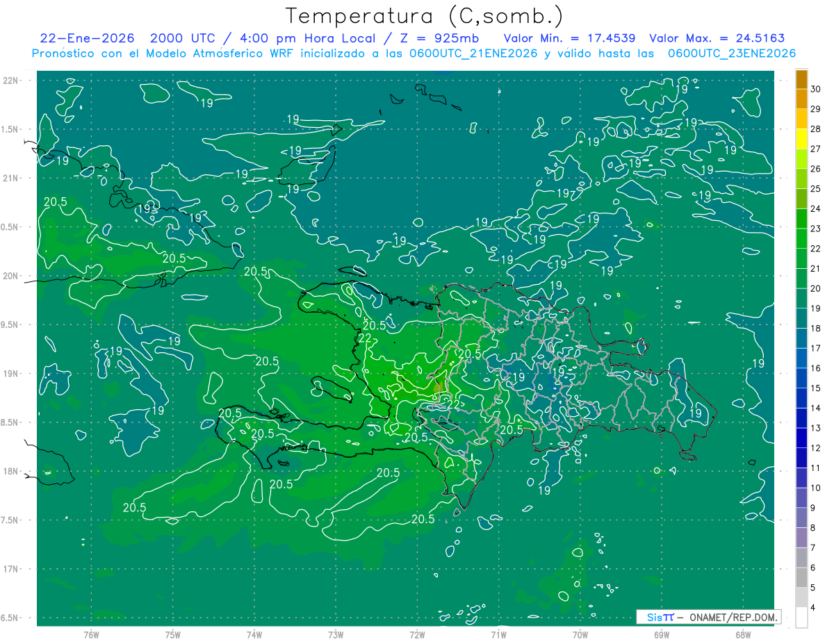Click the '72W' longitude axis label

(x=417, y=635)
